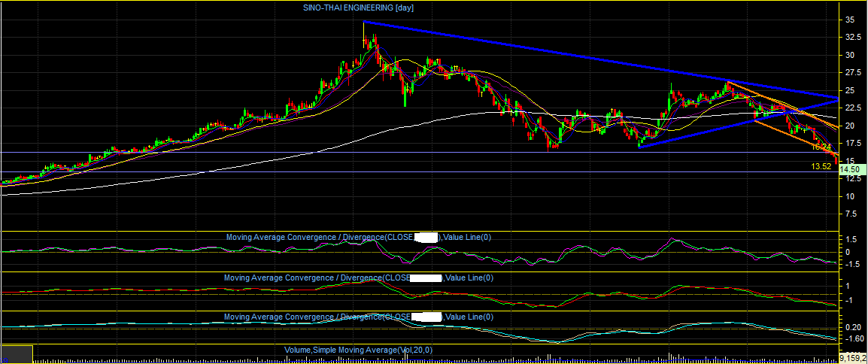868x364 pixels.
Task: Select the MACD indicator label with 1 and -1 scale
Action: pos(358,278)
